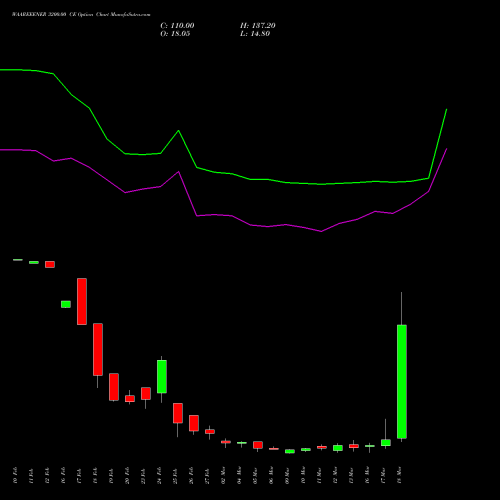Click the chart title text at top left

pos(81,15)
